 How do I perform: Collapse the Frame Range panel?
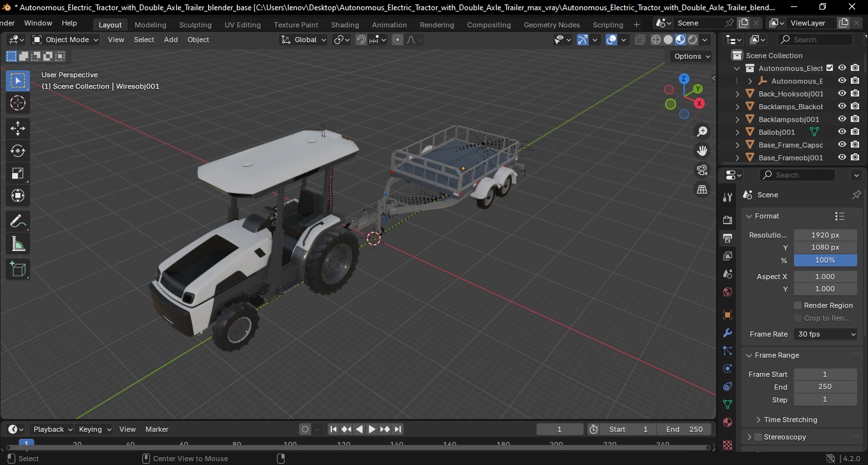coord(749,355)
